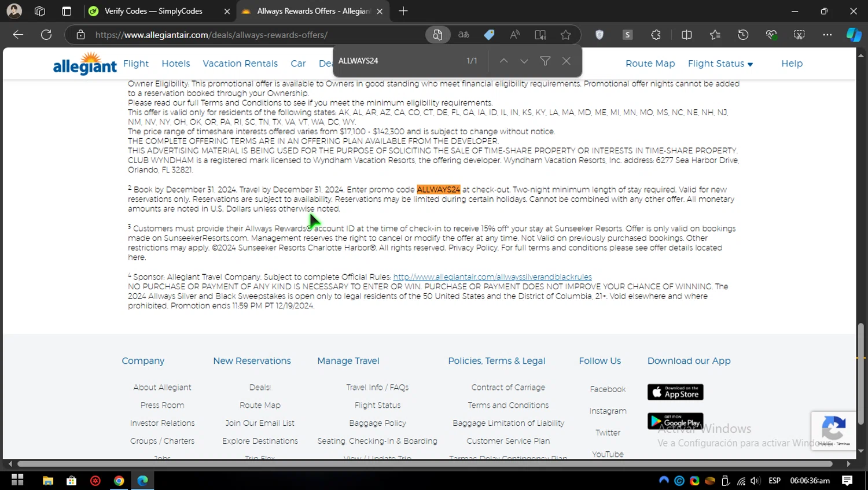868x490 pixels.
Task: Open browser essentials heart icon
Action: click(x=771, y=35)
